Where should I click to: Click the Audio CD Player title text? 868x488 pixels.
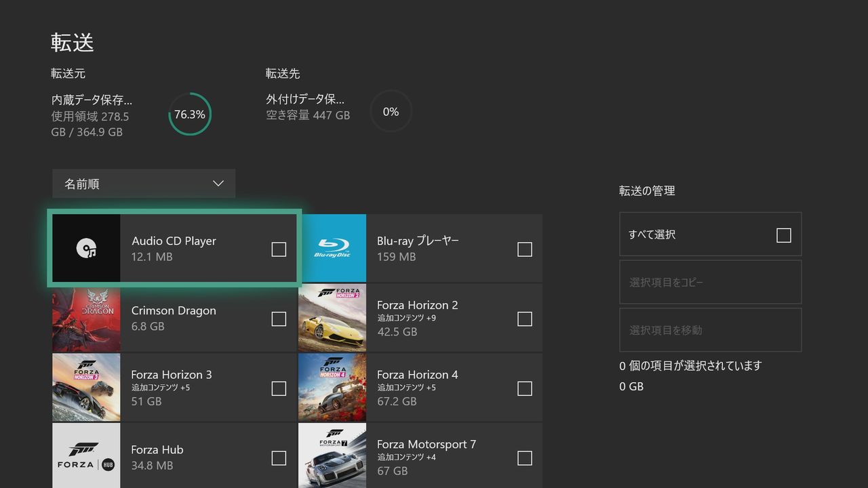(174, 241)
